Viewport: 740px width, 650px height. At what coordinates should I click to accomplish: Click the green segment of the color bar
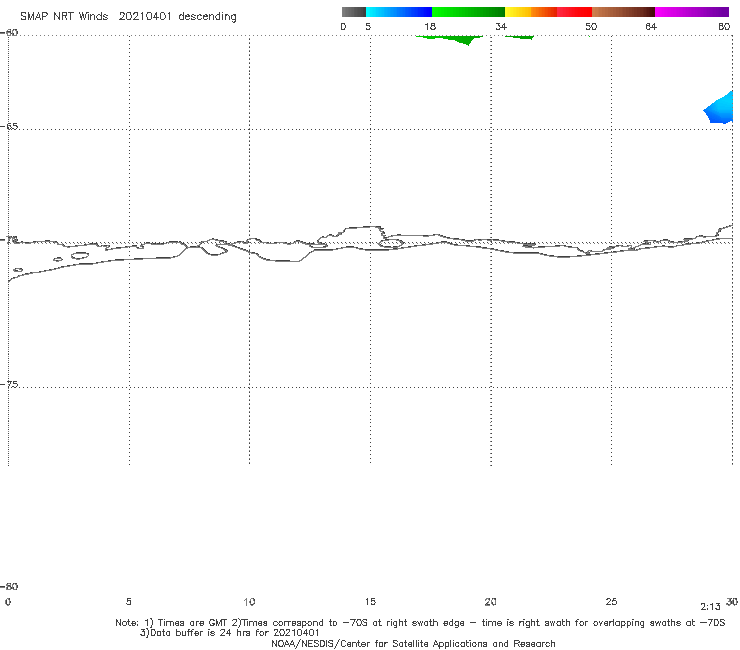pyautogui.click(x=468, y=12)
